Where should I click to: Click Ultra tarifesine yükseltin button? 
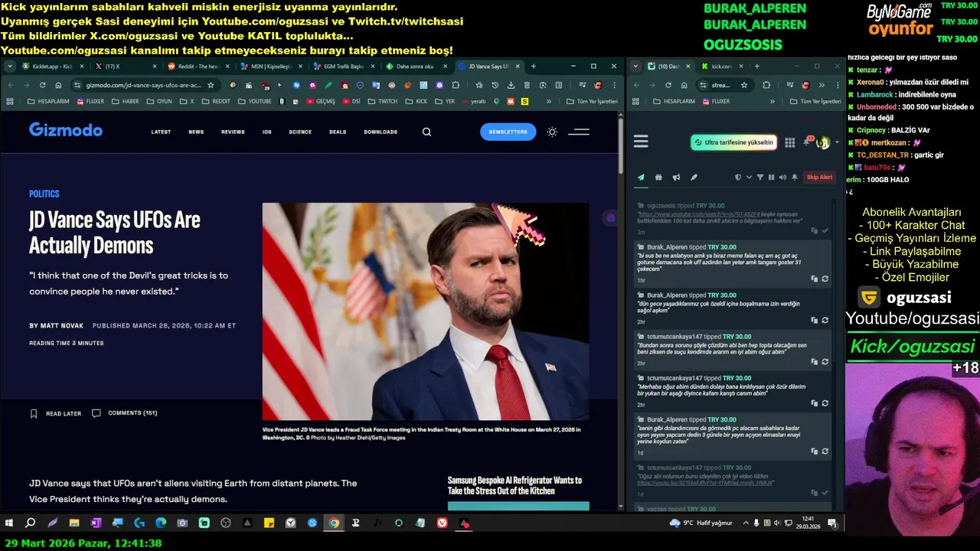click(733, 142)
